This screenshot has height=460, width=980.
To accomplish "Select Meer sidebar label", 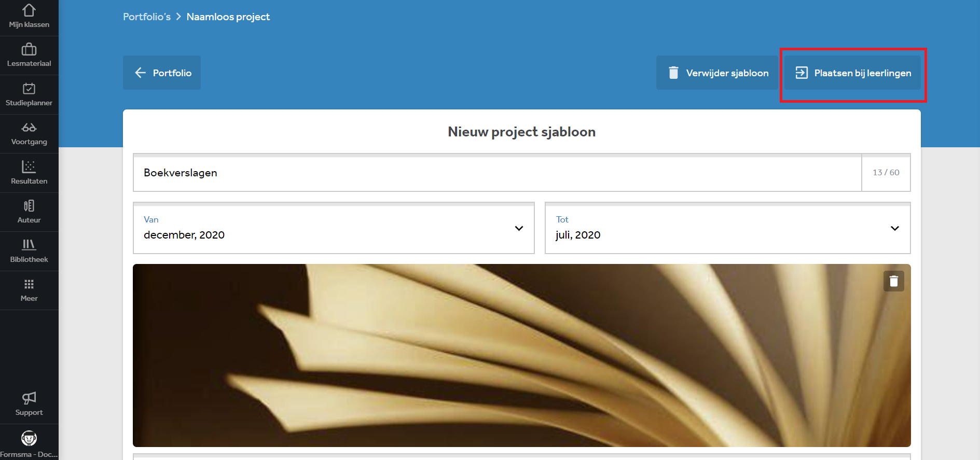I will (29, 298).
